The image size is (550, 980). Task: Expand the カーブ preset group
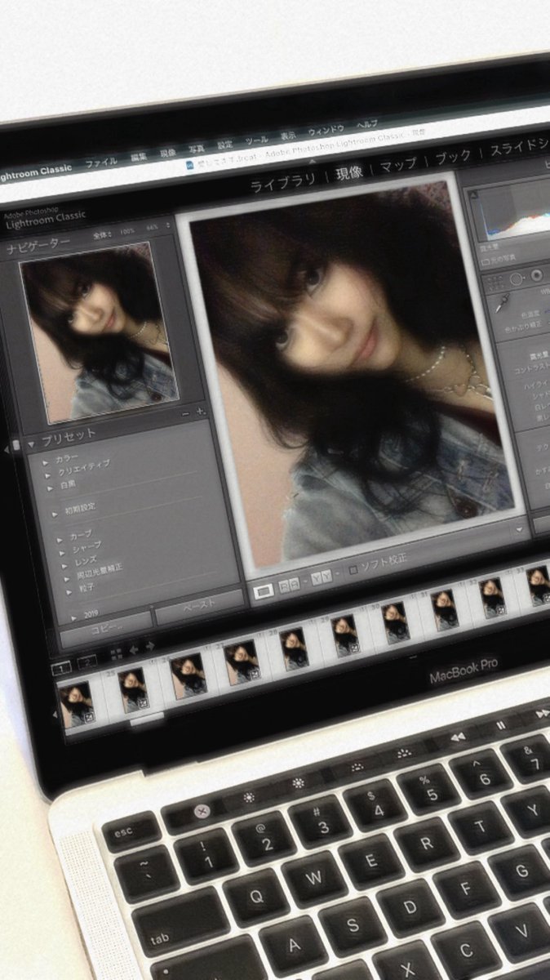pyautogui.click(x=60, y=540)
